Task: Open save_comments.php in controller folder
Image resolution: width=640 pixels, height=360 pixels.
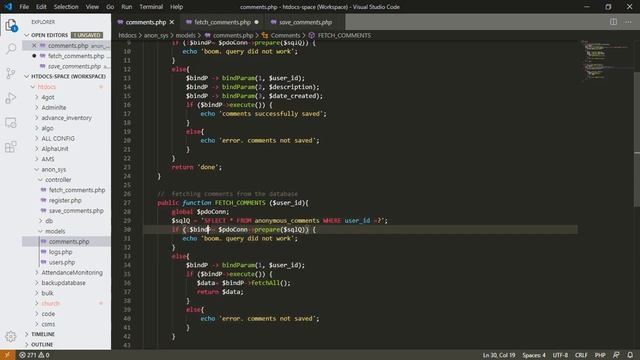Action: click(76, 211)
